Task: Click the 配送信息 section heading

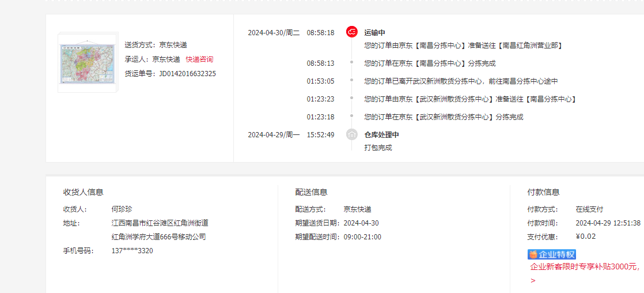Action: coord(311,192)
